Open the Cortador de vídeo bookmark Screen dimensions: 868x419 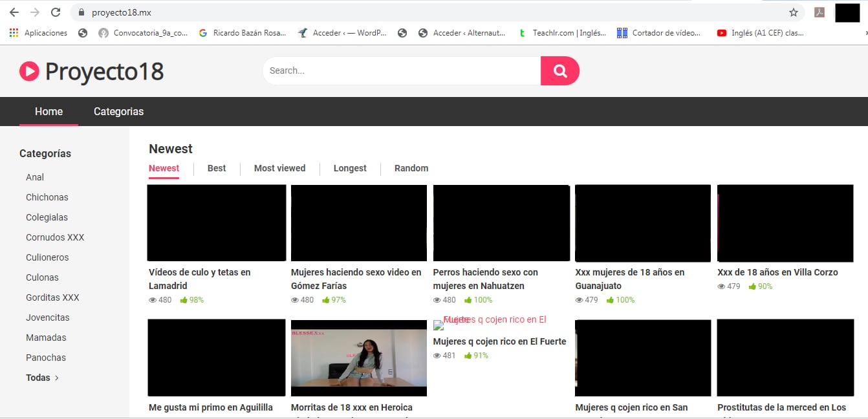(x=658, y=33)
